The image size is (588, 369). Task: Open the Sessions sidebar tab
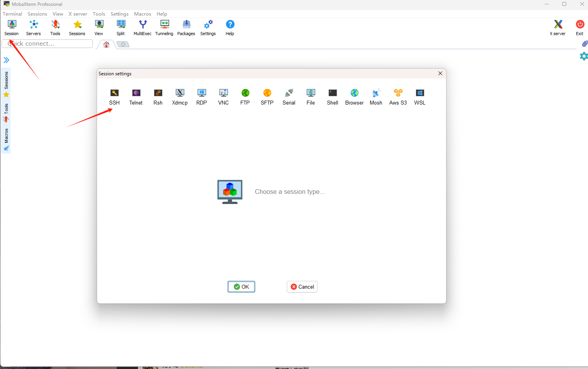(x=6, y=84)
